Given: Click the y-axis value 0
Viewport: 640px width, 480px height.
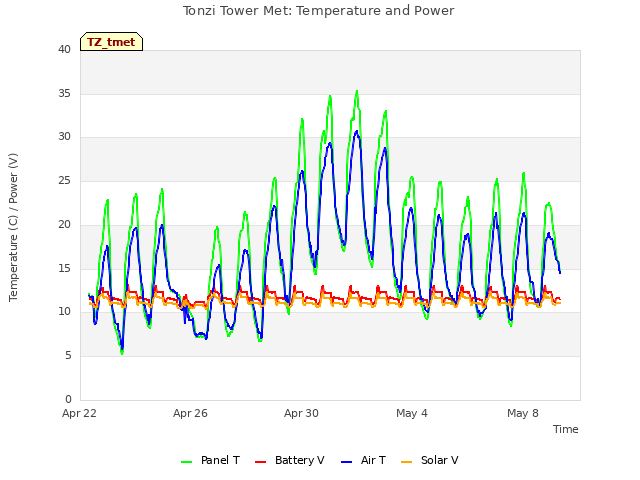Looking at the screenshot, I should [x=68, y=399].
